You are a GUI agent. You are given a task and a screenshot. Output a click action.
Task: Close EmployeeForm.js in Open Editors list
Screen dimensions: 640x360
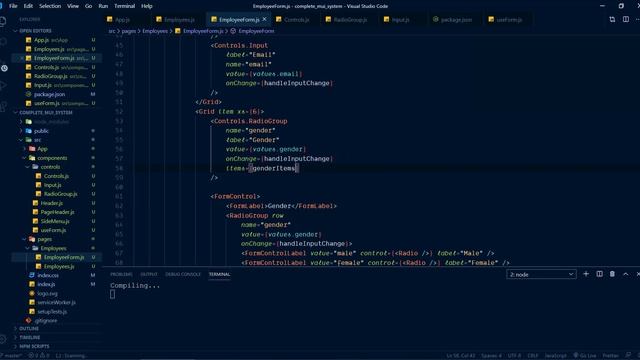[21, 58]
